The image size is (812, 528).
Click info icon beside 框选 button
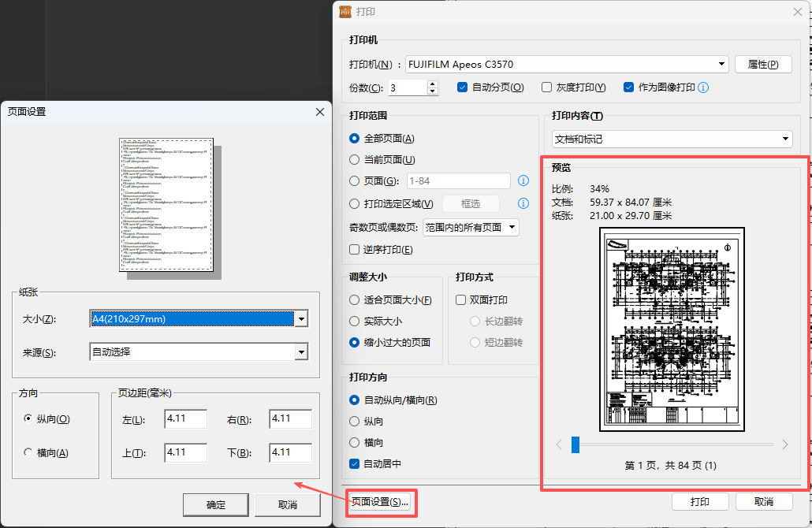[523, 203]
